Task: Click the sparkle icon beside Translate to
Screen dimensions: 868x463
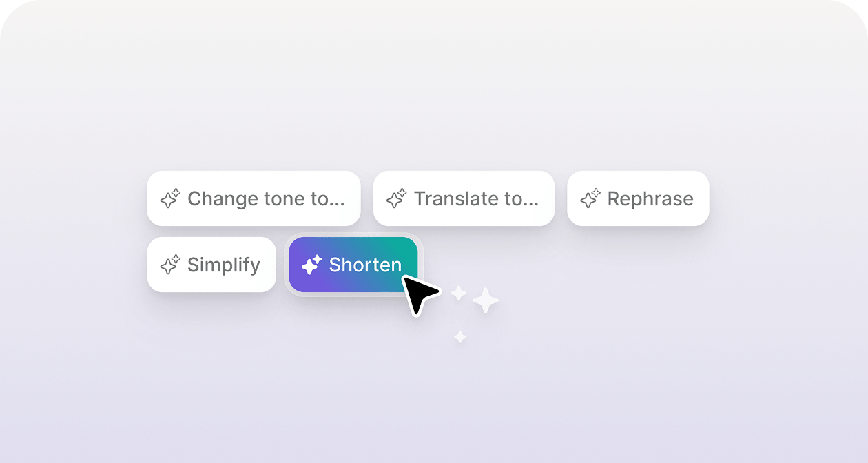Action: 397,199
